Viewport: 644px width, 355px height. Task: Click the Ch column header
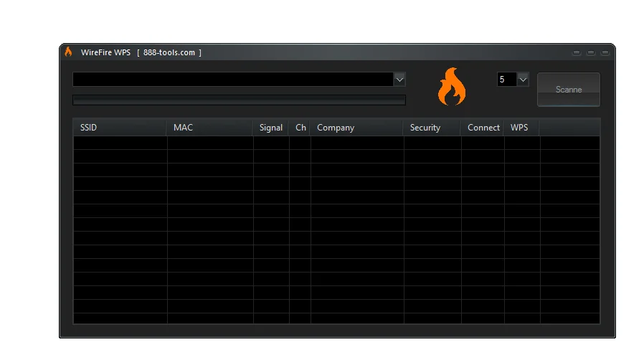(x=300, y=128)
